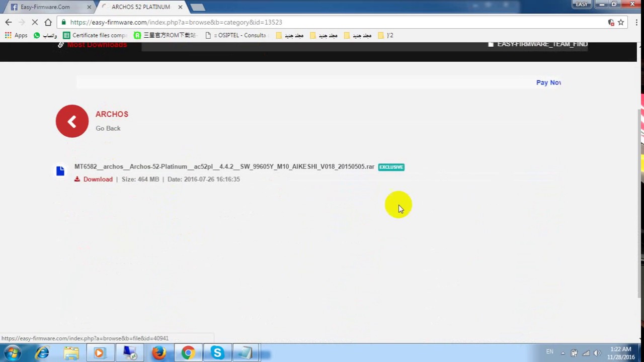Open the WhatsApp bookmark
Image resolution: width=644 pixels, height=362 pixels.
point(45,35)
